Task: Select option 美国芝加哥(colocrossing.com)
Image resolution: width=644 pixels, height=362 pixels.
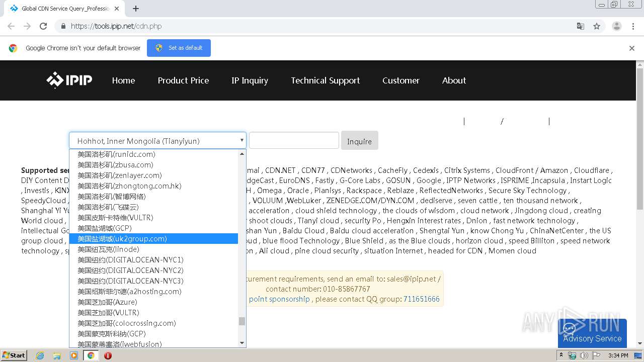Action: pyautogui.click(x=153, y=323)
